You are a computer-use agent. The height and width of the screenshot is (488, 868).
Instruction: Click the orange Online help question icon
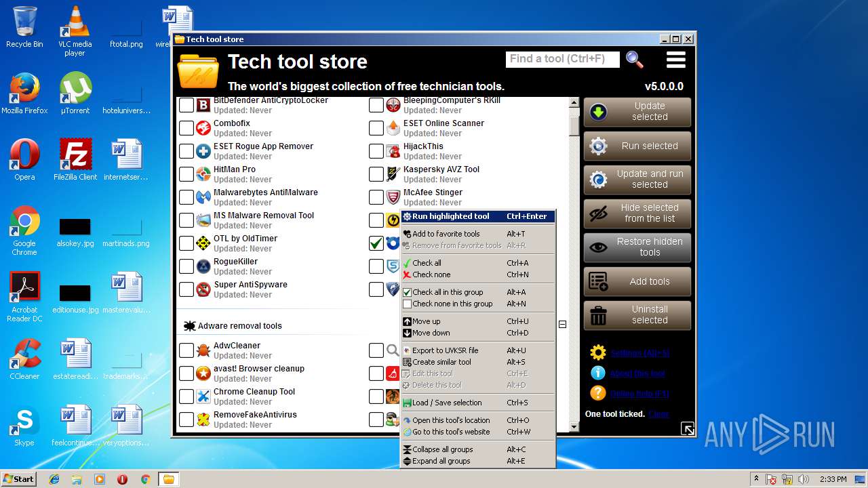pos(597,393)
